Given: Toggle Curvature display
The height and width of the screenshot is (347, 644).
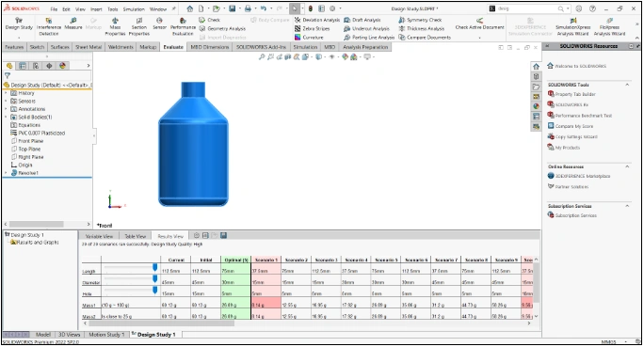Looking at the screenshot, I should pyautogui.click(x=309, y=38).
